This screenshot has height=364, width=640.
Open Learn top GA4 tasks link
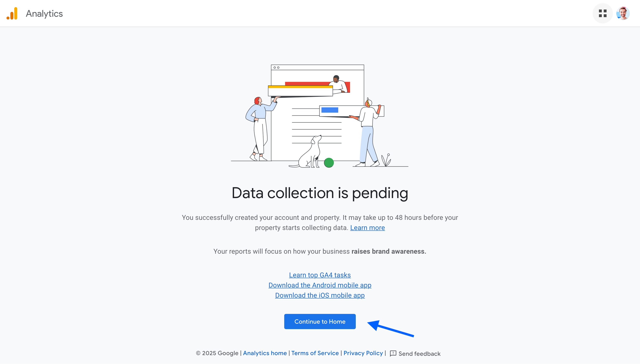coord(320,275)
